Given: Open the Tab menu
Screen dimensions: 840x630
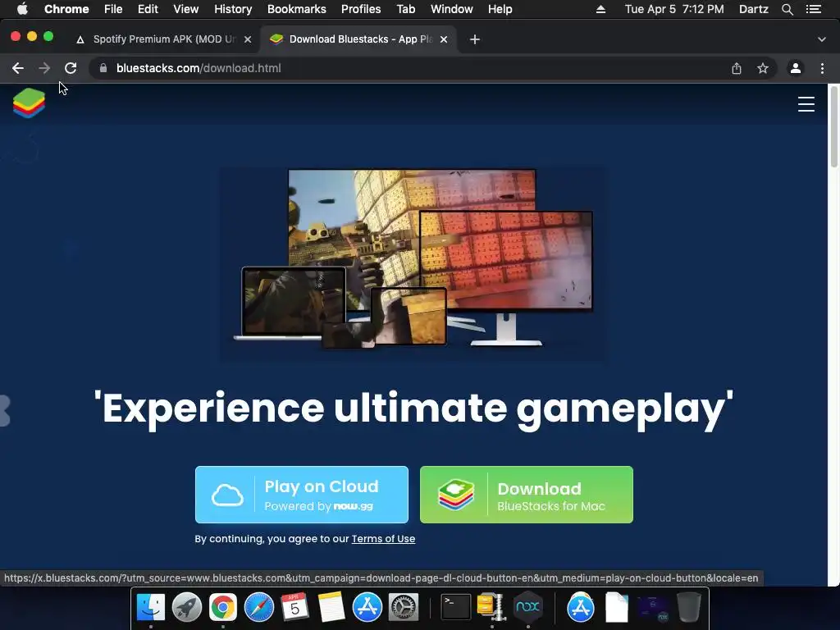Looking at the screenshot, I should click(x=405, y=9).
